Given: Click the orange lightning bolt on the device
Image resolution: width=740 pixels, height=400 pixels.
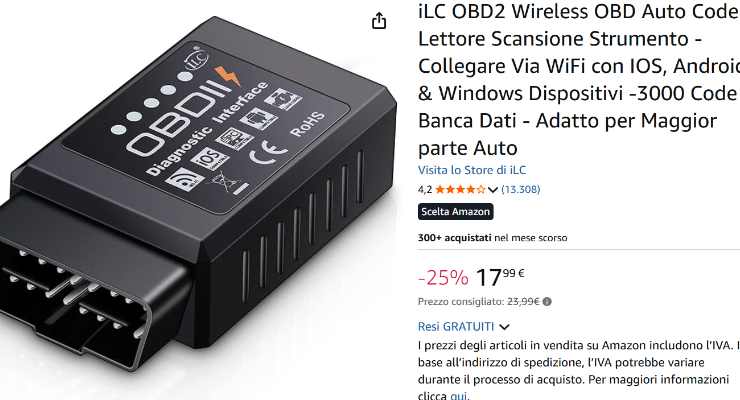Looking at the screenshot, I should (x=227, y=75).
